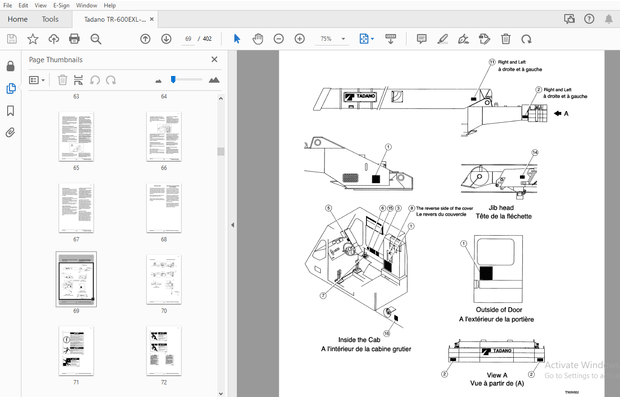Image resolution: width=620 pixels, height=397 pixels.
Task: Click the Save file icon
Action: (12, 39)
